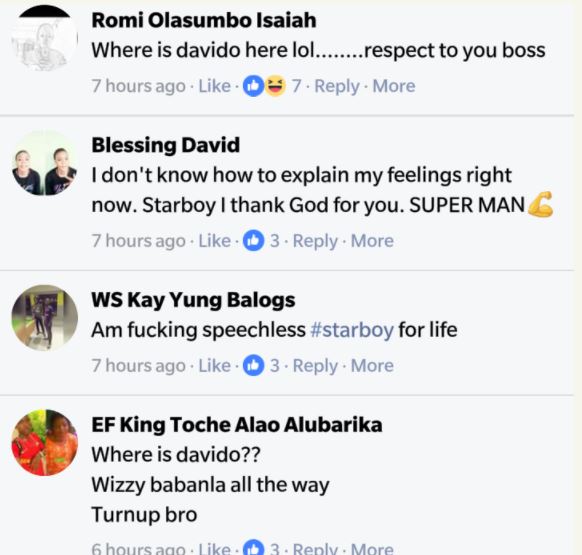Open More options on Blessing David's comment
Screen dimensions: 582x555
[372, 241]
